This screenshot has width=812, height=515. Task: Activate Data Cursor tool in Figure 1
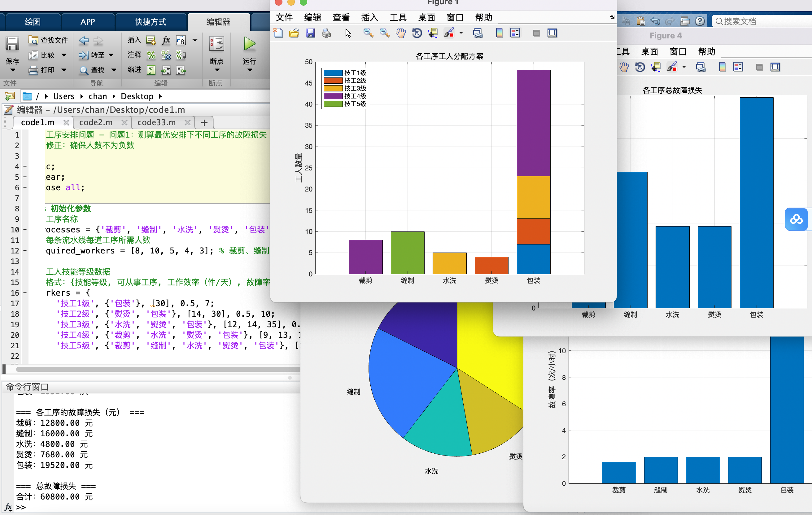click(x=433, y=33)
